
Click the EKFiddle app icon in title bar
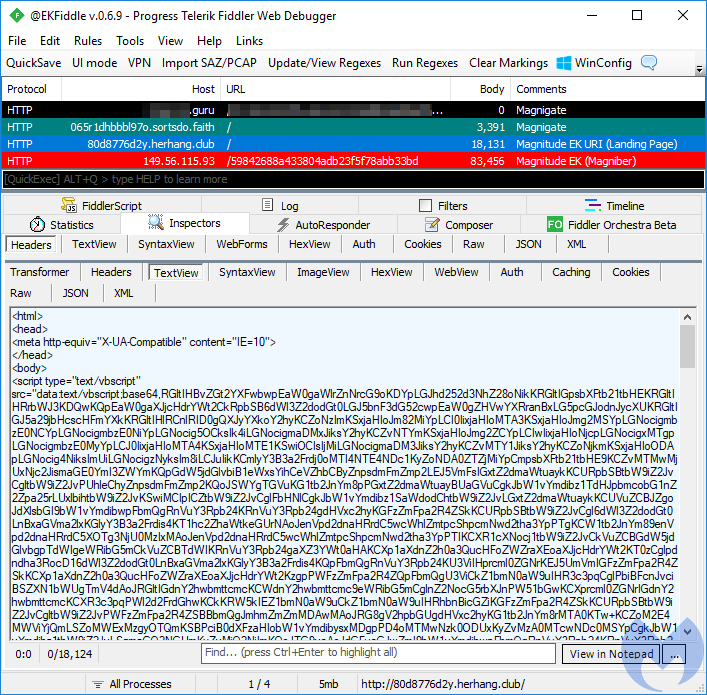pyautogui.click(x=17, y=16)
